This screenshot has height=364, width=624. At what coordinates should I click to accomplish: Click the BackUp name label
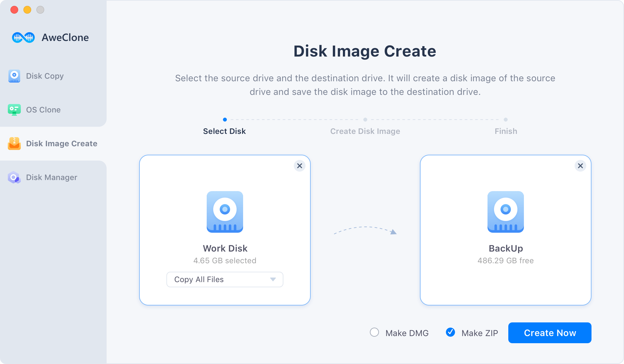point(506,248)
